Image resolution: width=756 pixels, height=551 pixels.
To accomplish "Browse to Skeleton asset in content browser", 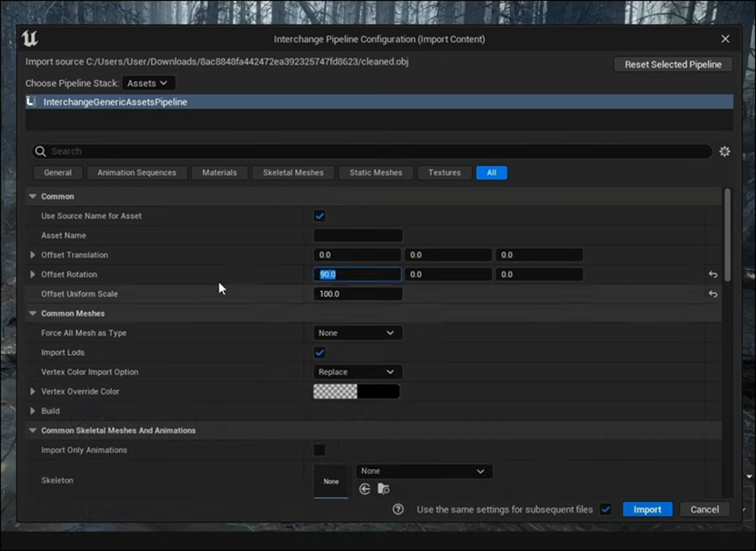I will (383, 489).
